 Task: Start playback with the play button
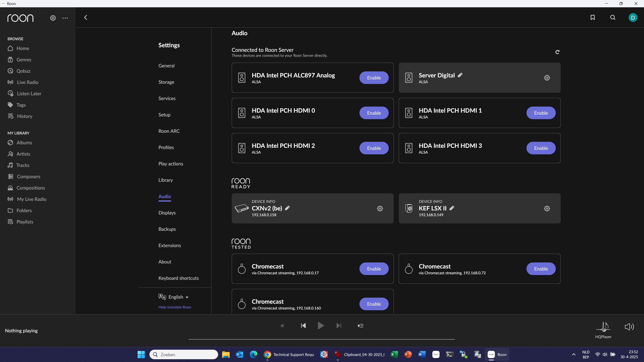(320, 326)
